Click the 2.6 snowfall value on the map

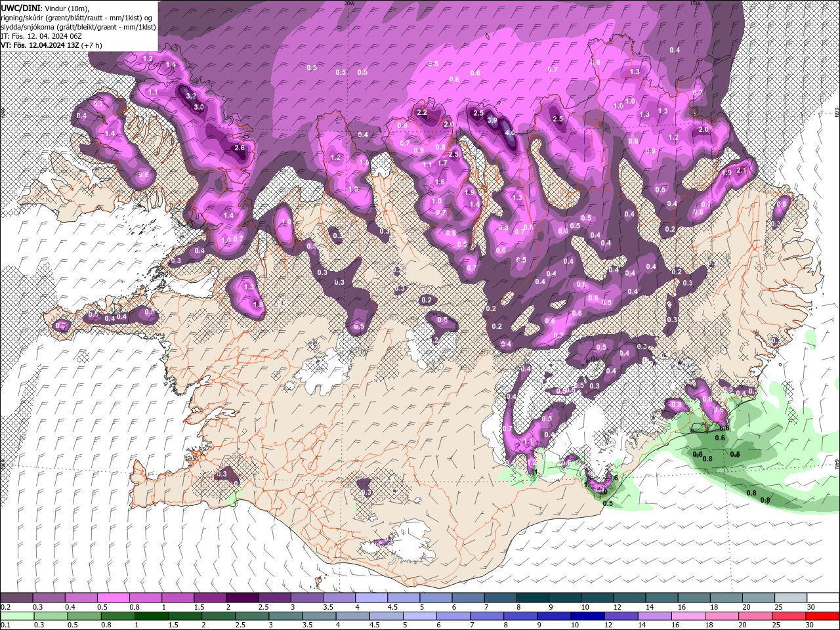pyautogui.click(x=240, y=148)
